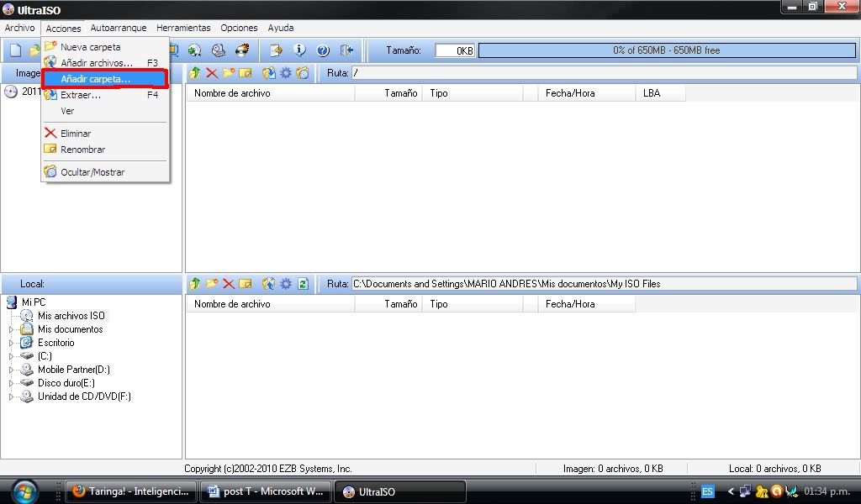861x504 pixels.
Task: Click the gear icon in the Local toolbar
Action: click(x=286, y=284)
